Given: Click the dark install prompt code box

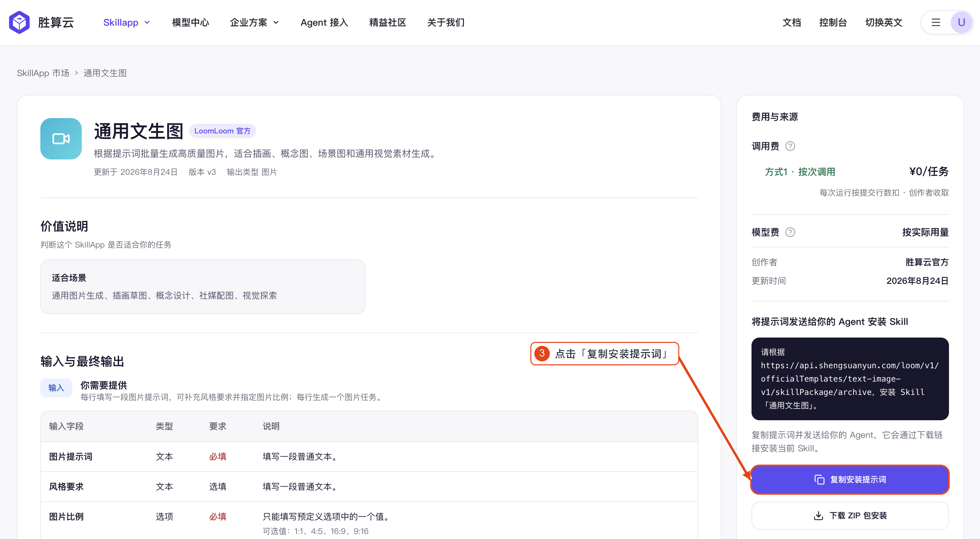Looking at the screenshot, I should pos(850,379).
